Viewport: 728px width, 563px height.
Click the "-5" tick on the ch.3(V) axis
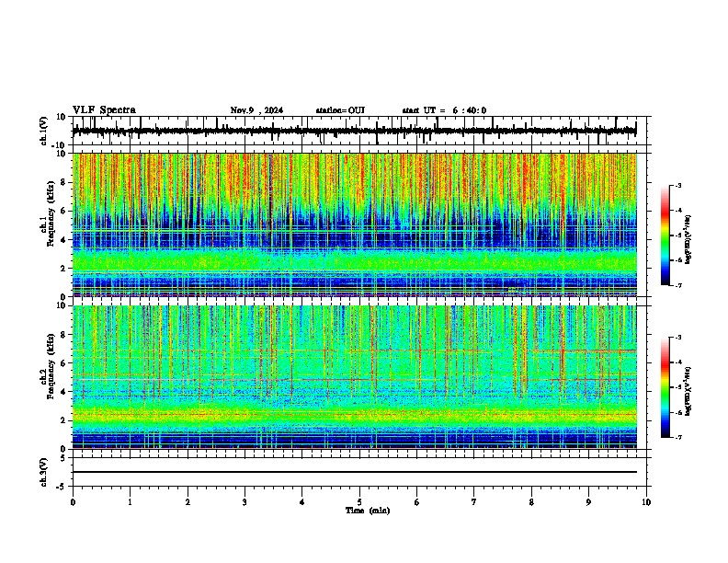tap(63, 486)
